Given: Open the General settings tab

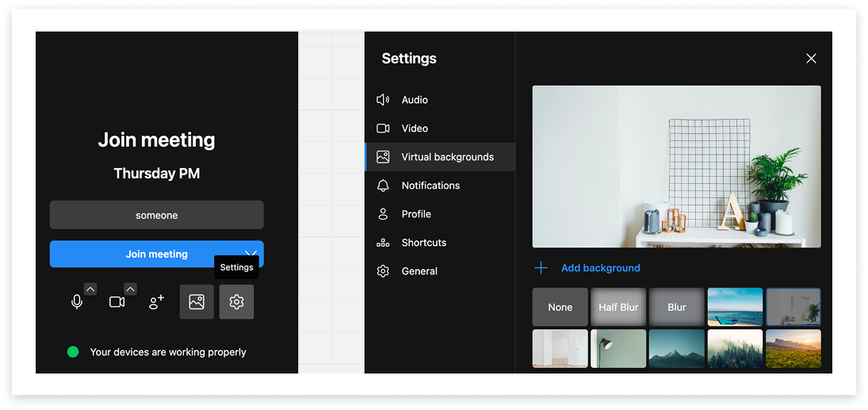Looking at the screenshot, I should coord(439,271).
